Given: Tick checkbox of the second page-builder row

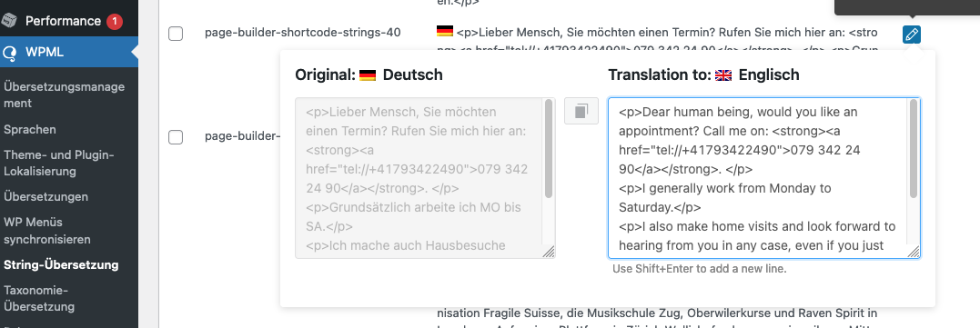Looking at the screenshot, I should pyautogui.click(x=176, y=137).
